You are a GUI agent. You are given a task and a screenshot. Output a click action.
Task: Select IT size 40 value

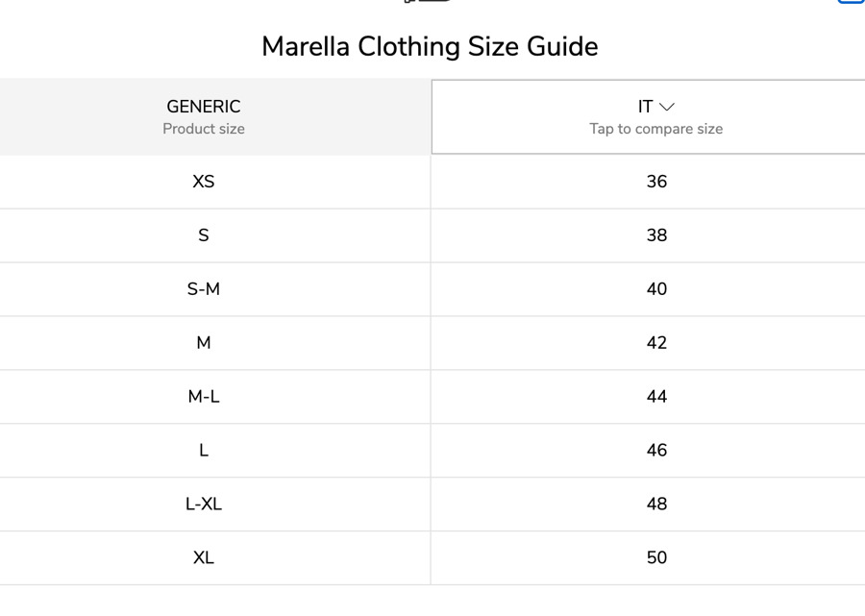pos(656,289)
